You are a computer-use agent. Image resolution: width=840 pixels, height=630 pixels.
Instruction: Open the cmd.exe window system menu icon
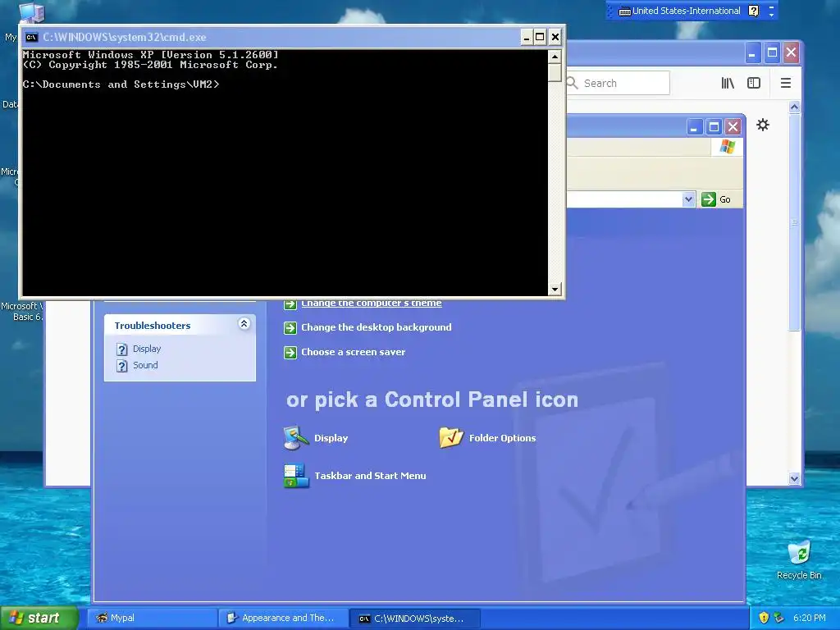pos(32,37)
